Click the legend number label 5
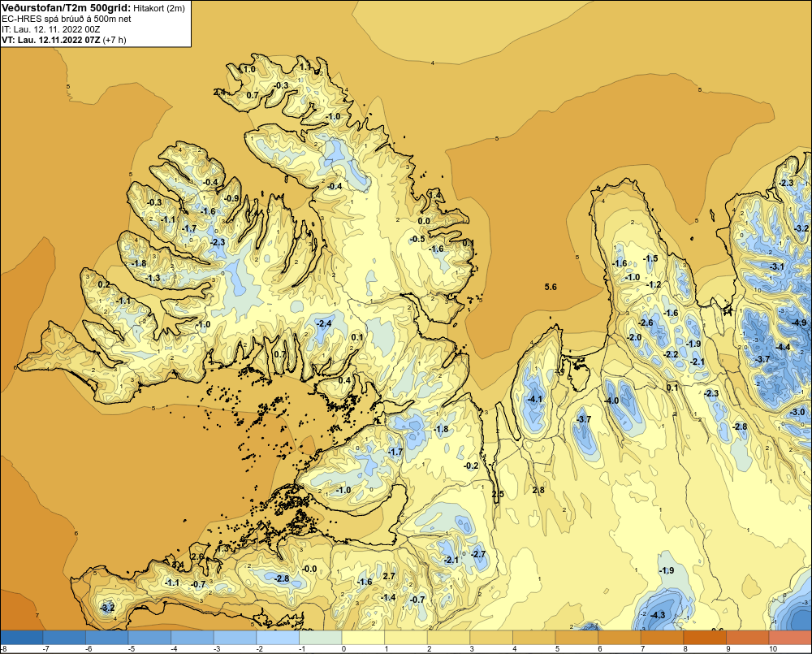 (557, 649)
